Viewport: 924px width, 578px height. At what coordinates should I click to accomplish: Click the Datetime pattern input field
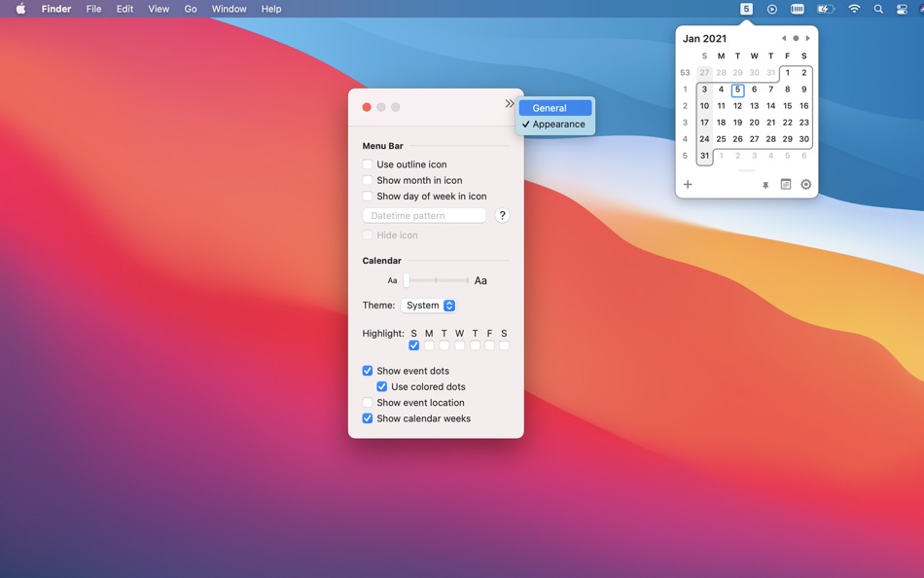click(424, 215)
